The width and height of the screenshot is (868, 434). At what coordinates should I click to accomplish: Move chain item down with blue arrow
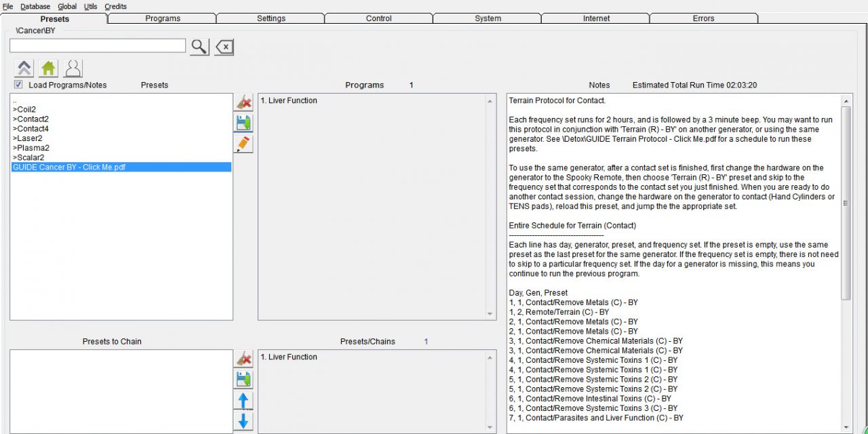click(243, 421)
